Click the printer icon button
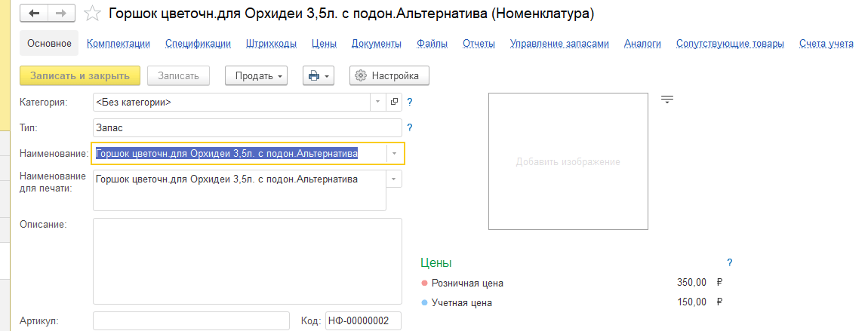This screenshot has width=868, height=331. point(318,75)
